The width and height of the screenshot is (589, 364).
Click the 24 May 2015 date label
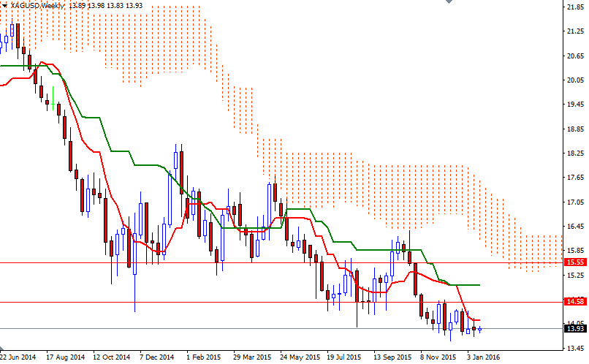[300, 357]
